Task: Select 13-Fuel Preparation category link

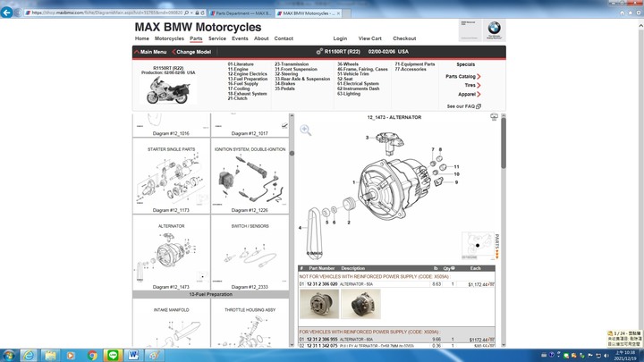Action: (248, 79)
